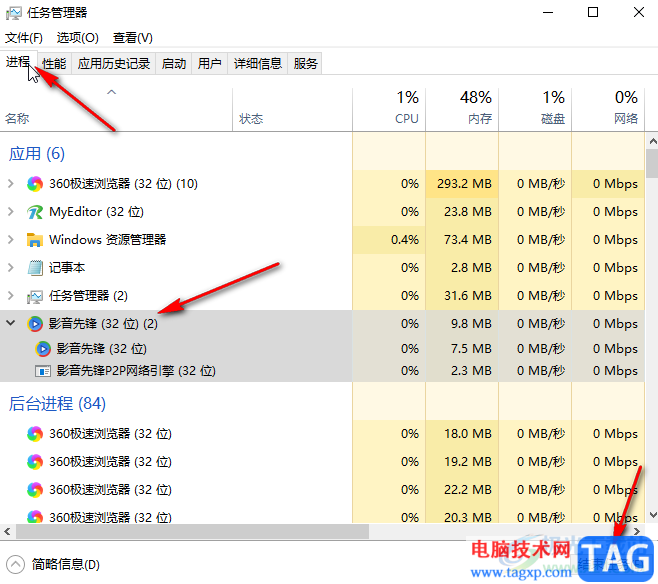Viewport: 658px width, 584px height.
Task: Click the vertical scrollbar up arrow
Action: (x=653, y=141)
